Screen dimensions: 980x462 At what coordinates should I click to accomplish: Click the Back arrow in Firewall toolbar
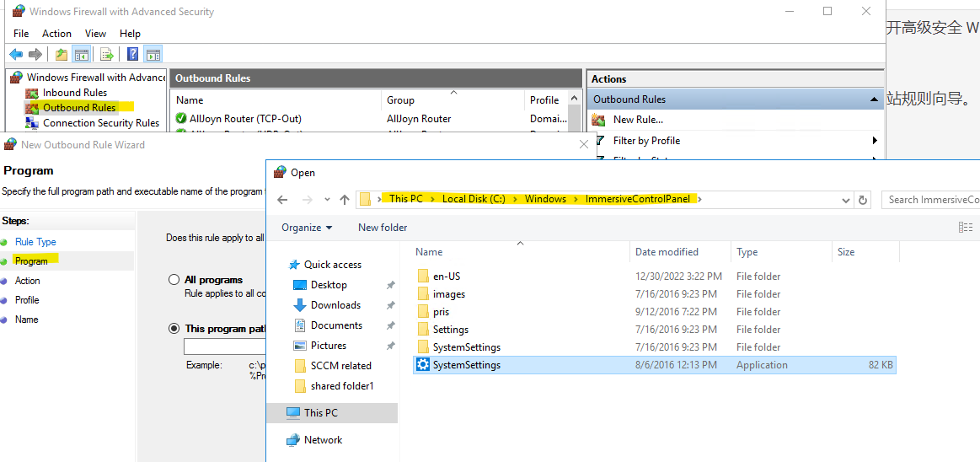(x=16, y=55)
